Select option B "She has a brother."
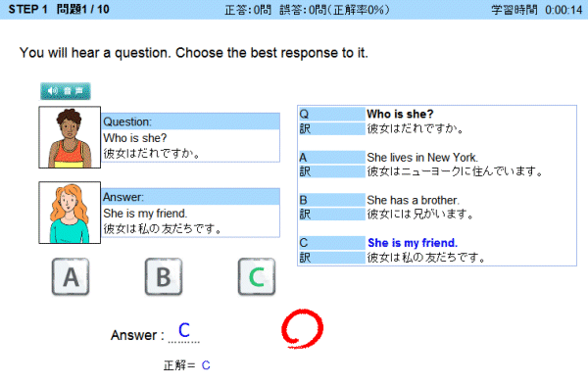Viewport: 588px width, 385px height. [x=413, y=200]
